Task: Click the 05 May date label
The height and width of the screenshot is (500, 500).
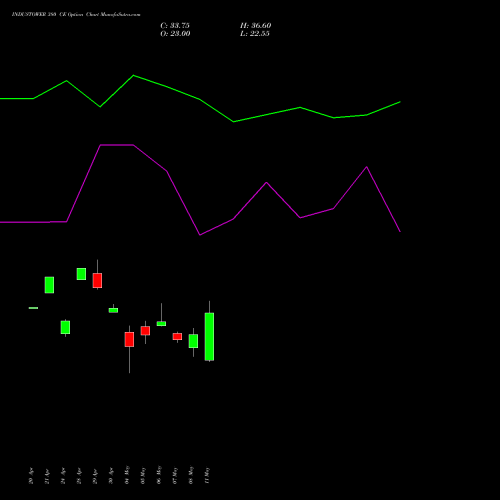Action: (x=143, y=475)
